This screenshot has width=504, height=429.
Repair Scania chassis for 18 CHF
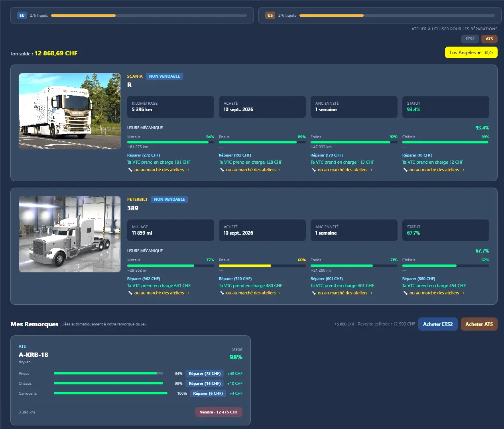point(417,155)
